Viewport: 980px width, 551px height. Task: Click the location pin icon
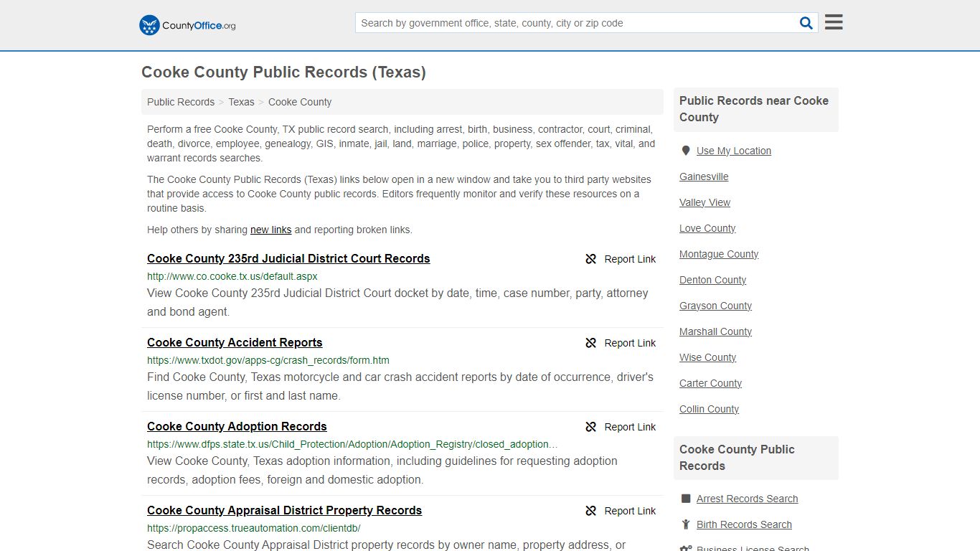pyautogui.click(x=686, y=151)
